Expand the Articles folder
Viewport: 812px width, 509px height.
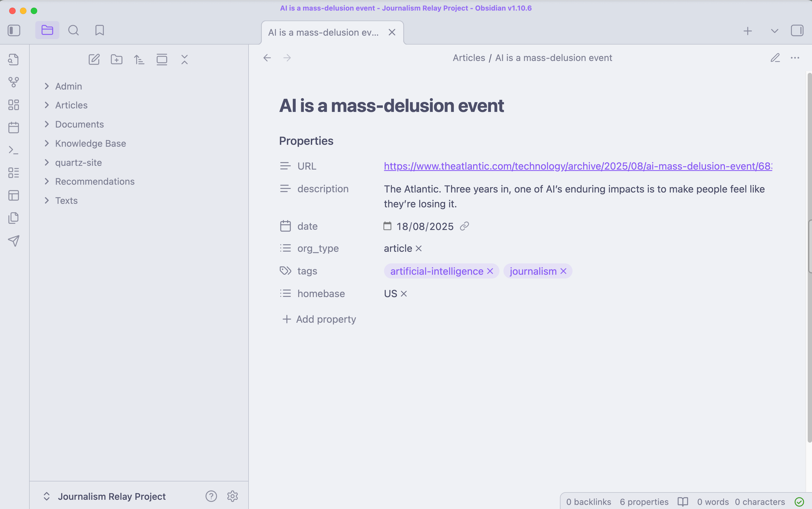click(x=71, y=105)
